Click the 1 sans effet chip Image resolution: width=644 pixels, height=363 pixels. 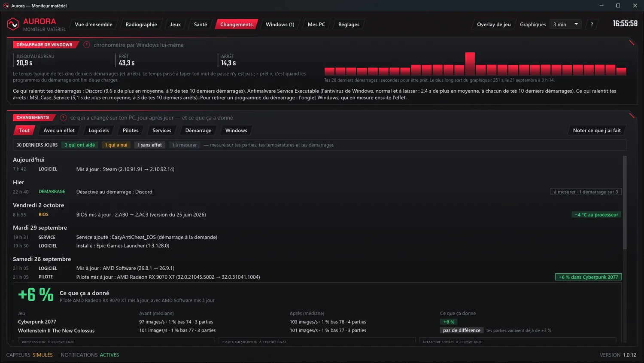(x=150, y=145)
